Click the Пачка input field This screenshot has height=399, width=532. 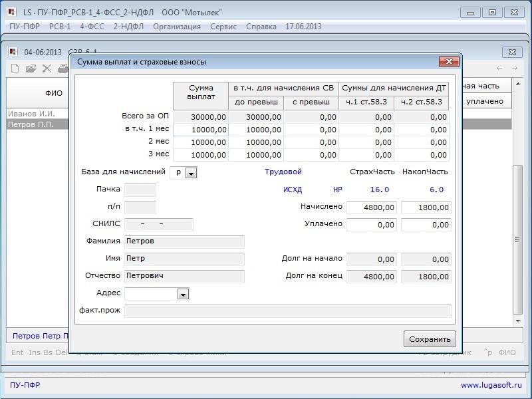click(x=140, y=190)
